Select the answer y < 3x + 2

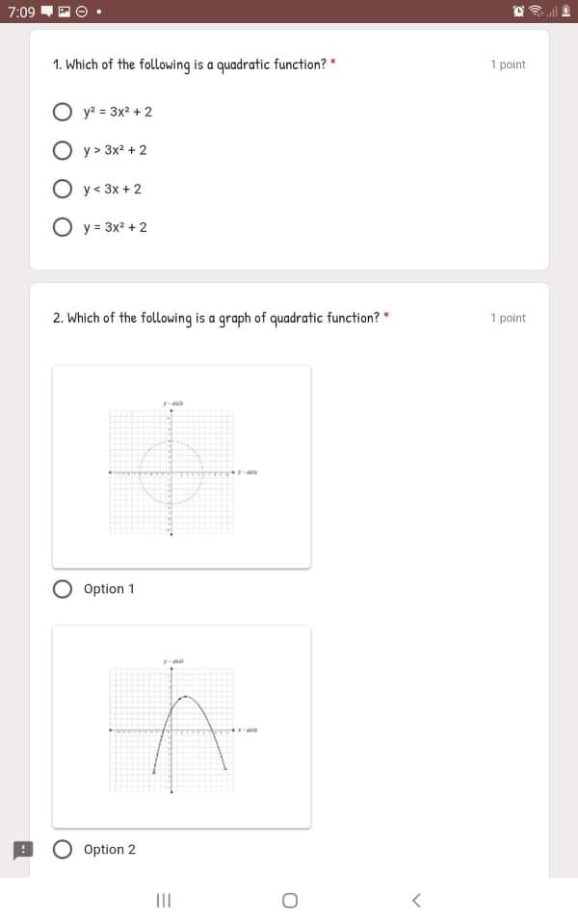pyautogui.click(x=64, y=189)
